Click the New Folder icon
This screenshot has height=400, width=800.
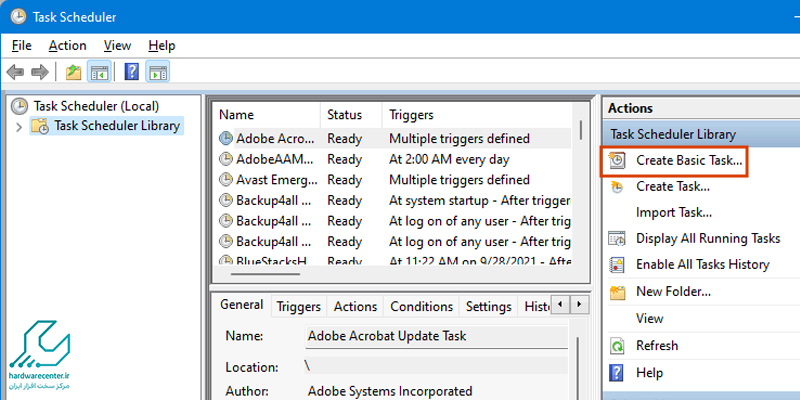(617, 292)
